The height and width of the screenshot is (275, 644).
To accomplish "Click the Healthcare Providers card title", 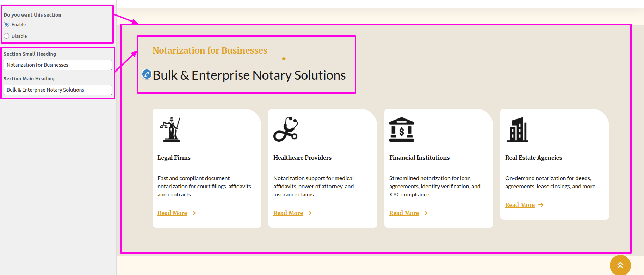I will 302,158.
